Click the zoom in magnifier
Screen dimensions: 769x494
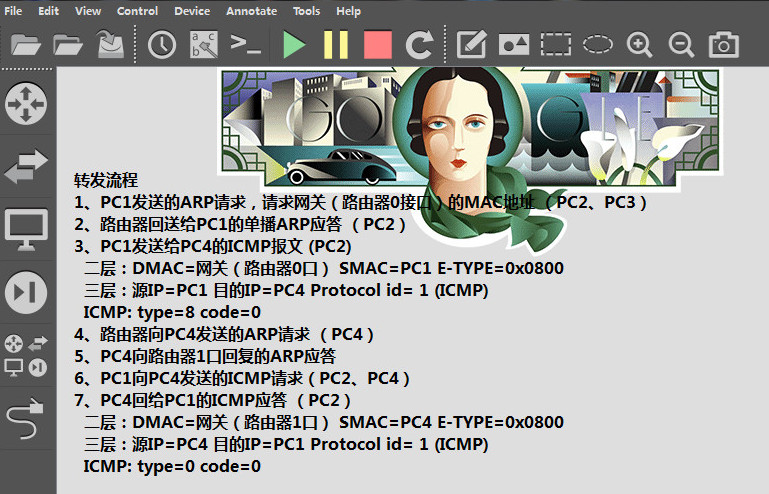click(x=639, y=45)
